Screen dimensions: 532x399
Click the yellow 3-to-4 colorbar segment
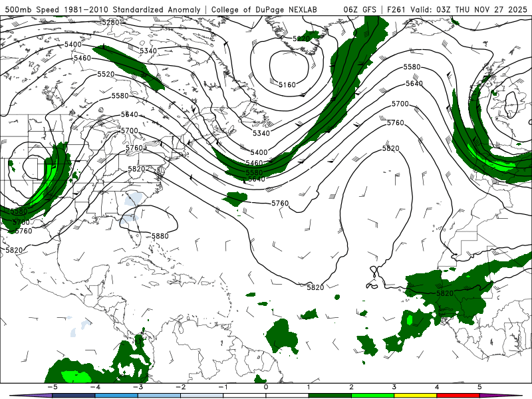[x=415, y=396]
